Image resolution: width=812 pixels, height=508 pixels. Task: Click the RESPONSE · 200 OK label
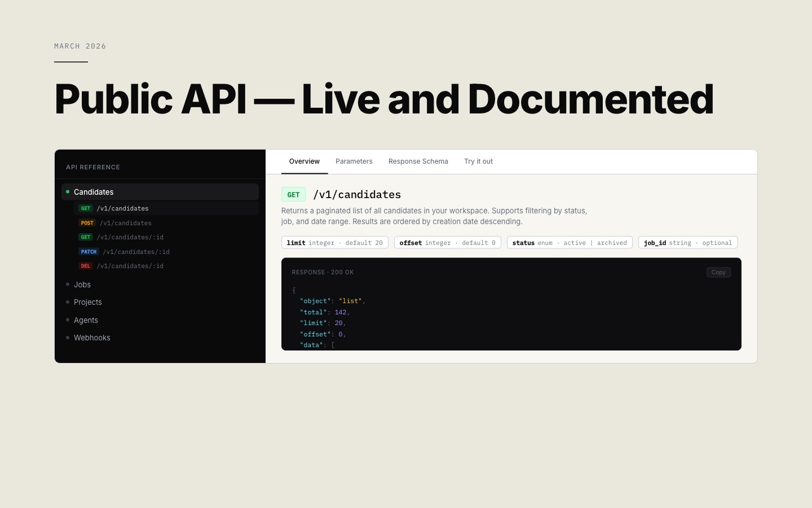point(323,272)
